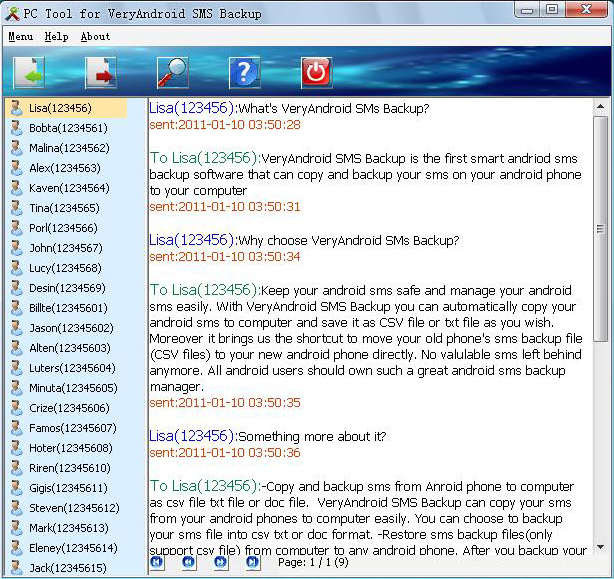Select contact Jason(12345602)
Image resolution: width=614 pixels, height=579 pixels.
(x=71, y=328)
